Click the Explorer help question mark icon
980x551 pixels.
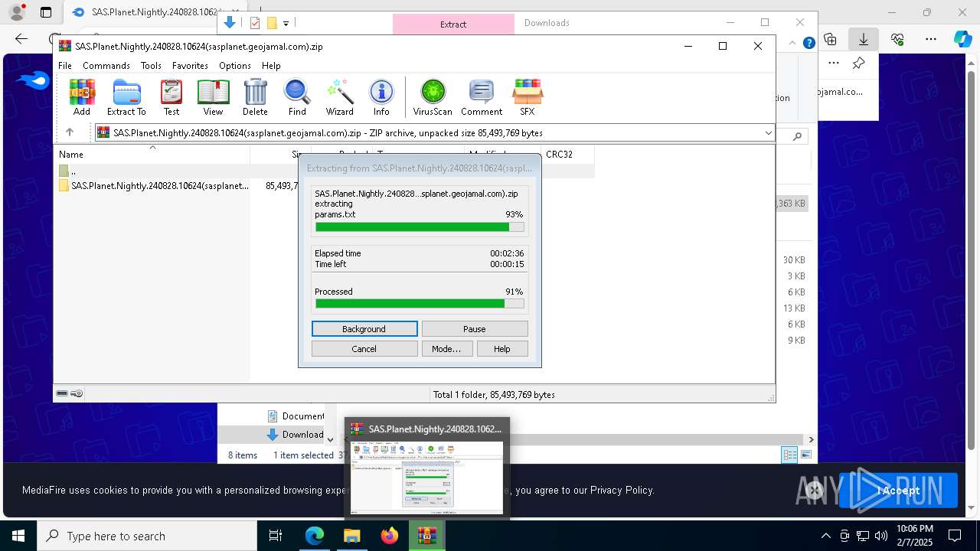808,44
